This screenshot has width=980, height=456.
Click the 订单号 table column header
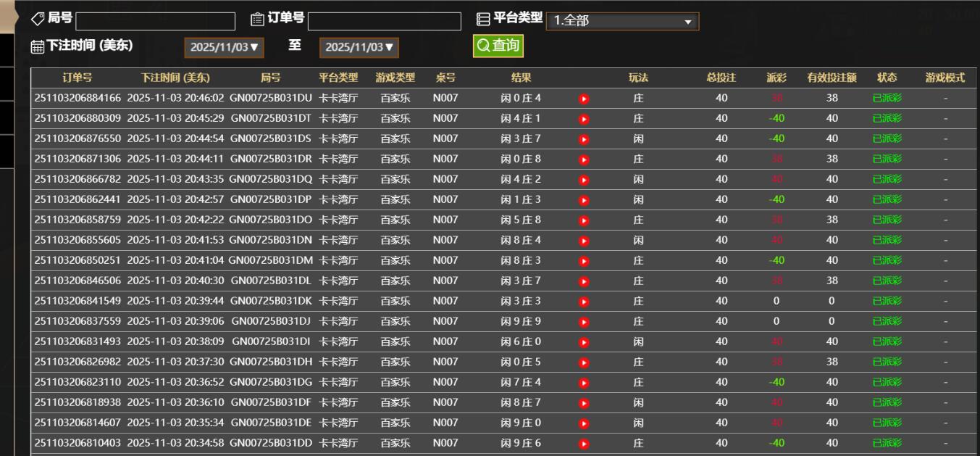click(78, 78)
